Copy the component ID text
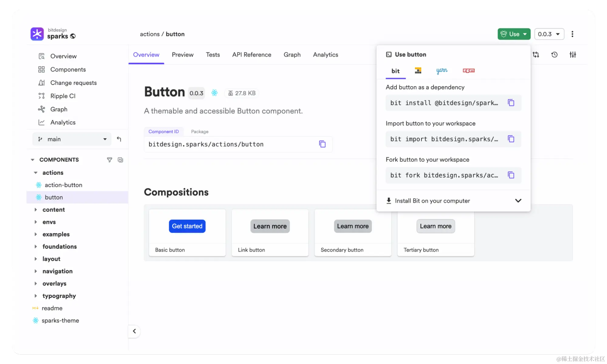 coord(322,144)
